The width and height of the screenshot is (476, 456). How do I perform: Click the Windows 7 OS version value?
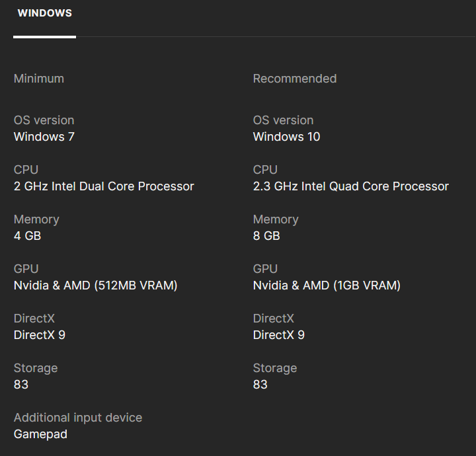44,137
